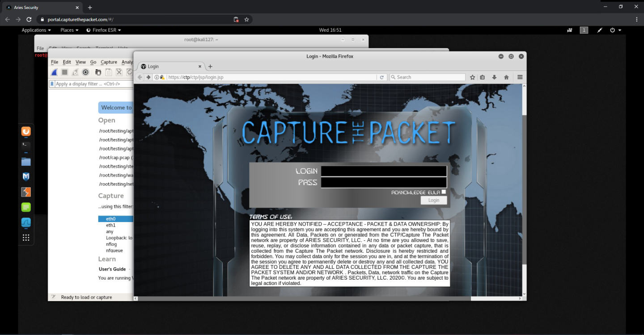Open new Chrome tab with plus button
The width and height of the screenshot is (644, 335).
tap(90, 8)
